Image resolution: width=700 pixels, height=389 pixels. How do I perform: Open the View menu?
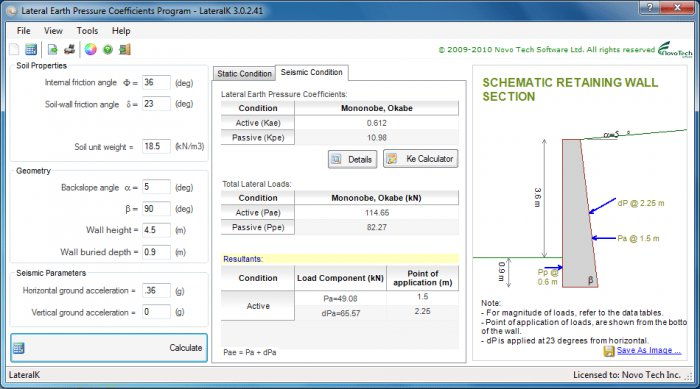click(x=53, y=31)
